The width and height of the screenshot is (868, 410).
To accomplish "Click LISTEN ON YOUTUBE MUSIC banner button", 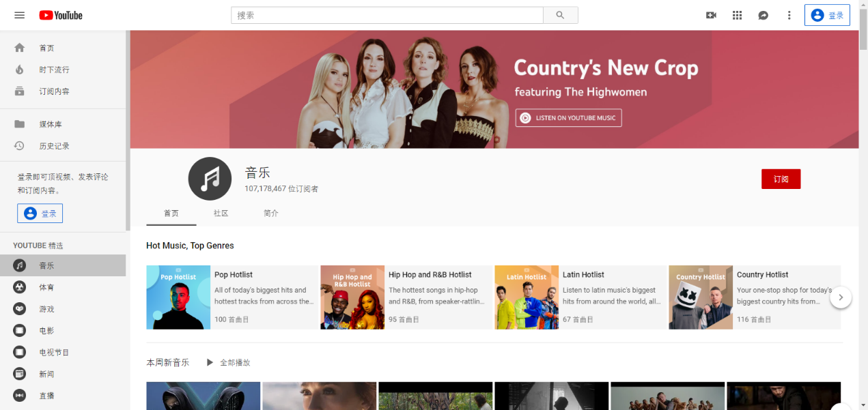I will coord(568,118).
